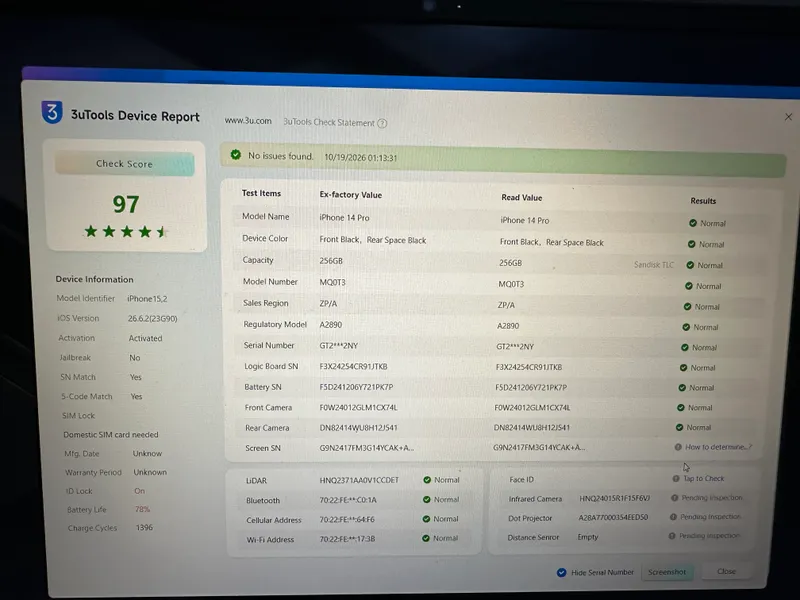Click the Dot Projector serial value
The image size is (800, 600).
coord(613,517)
